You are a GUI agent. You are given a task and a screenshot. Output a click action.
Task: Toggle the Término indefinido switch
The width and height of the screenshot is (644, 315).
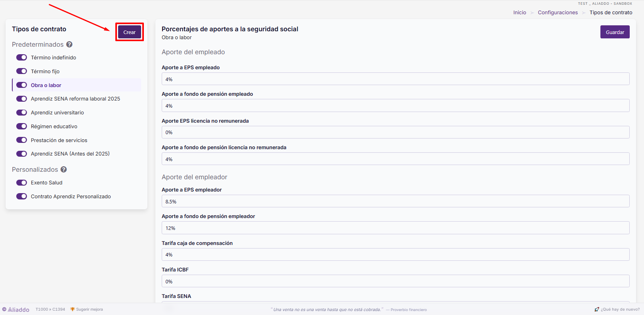(x=21, y=57)
